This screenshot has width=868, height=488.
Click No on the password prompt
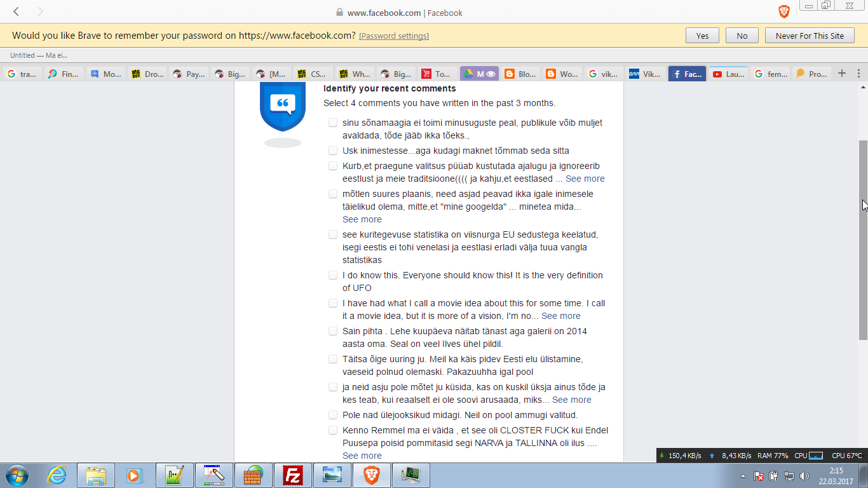point(742,36)
